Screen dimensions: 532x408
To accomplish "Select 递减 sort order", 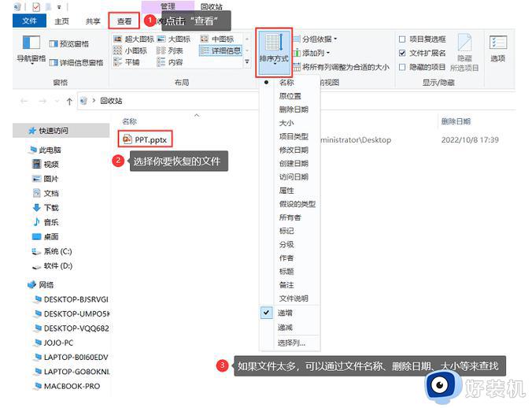I will pyautogui.click(x=285, y=328).
